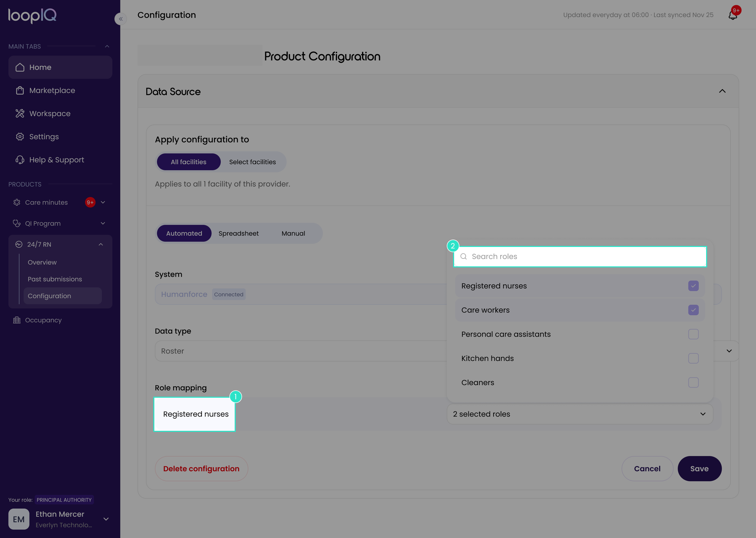This screenshot has height=538, width=756.
Task: Click the Care minutes icon
Action: pos(17,203)
